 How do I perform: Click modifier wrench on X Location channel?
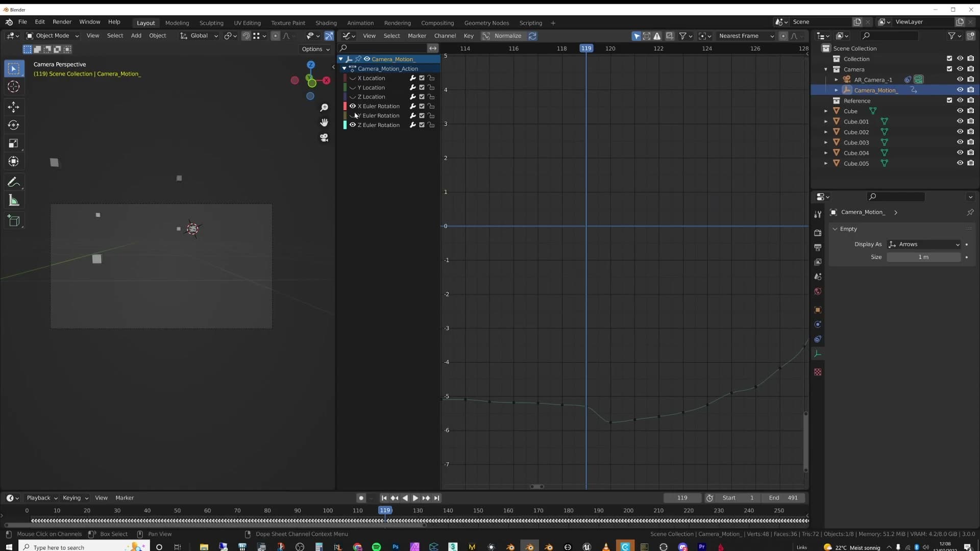click(412, 78)
